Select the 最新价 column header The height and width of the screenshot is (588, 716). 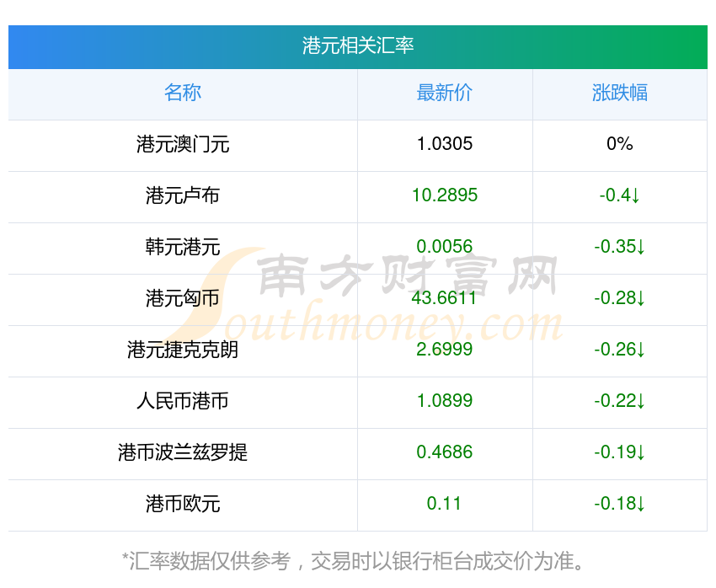[x=444, y=93]
